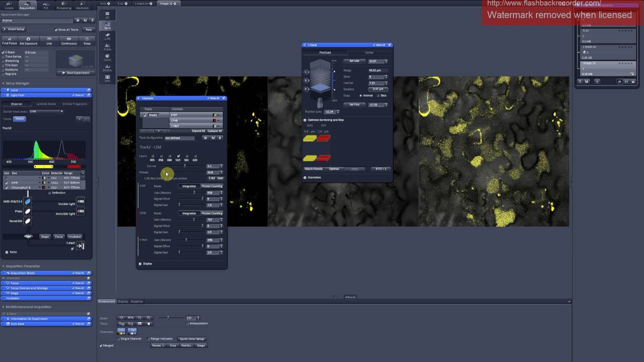Adjust the EYFP Gain (Master) slider
This screenshot has height=362, width=644.
tap(191, 193)
